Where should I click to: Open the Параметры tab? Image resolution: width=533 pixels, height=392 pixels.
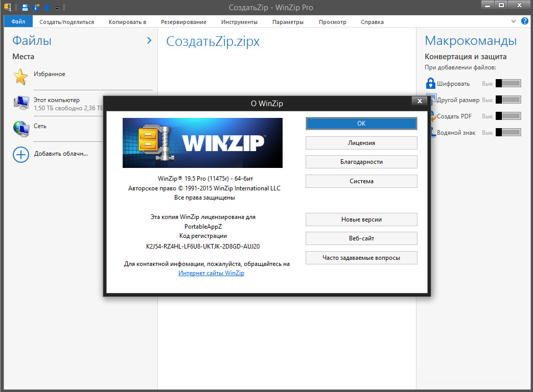click(x=288, y=22)
